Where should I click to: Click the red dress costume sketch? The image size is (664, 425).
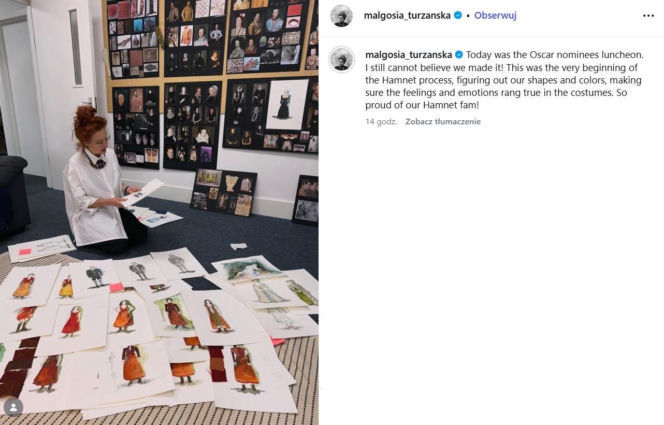72,320
